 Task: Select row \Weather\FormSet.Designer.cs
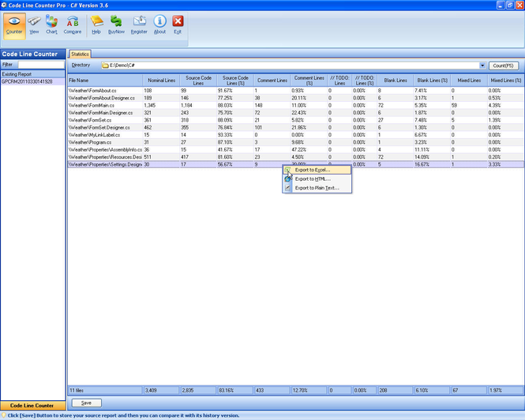coord(296,127)
